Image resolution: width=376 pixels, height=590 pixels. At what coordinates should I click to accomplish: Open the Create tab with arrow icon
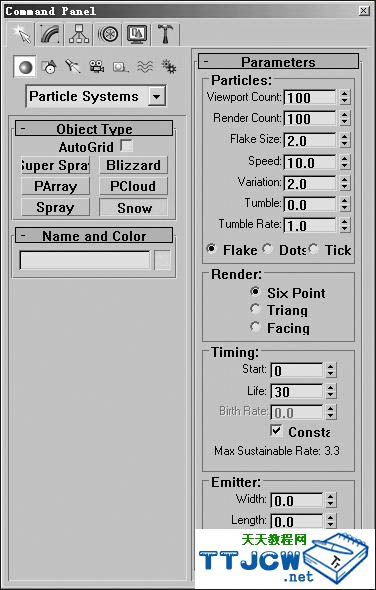pyautogui.click(x=21, y=34)
